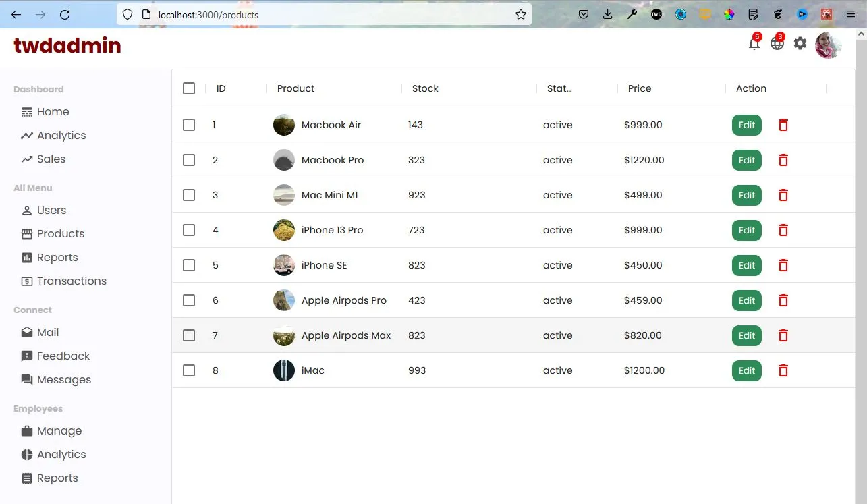Delete the Macbook Pro row
The image size is (867, 504).
[x=783, y=160]
